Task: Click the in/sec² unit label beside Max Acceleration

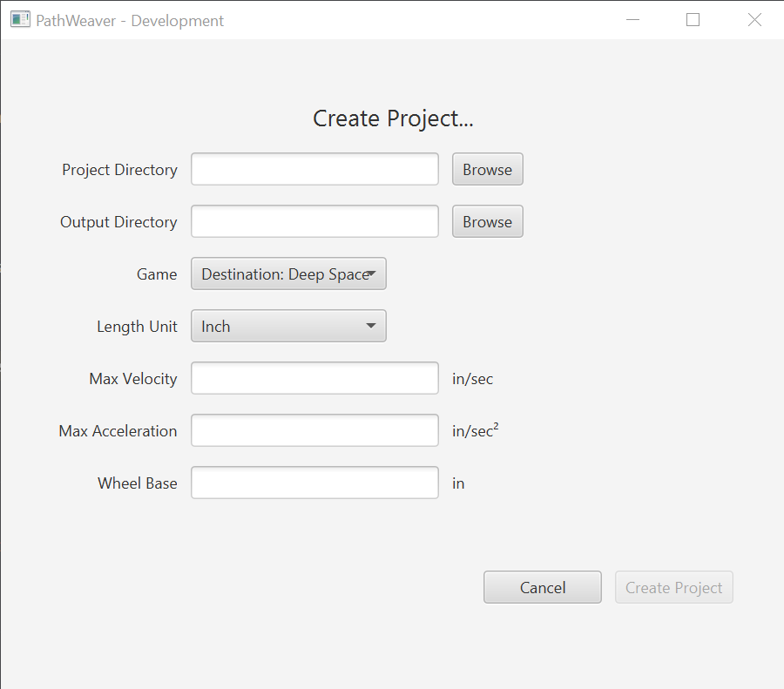Action: 475,430
